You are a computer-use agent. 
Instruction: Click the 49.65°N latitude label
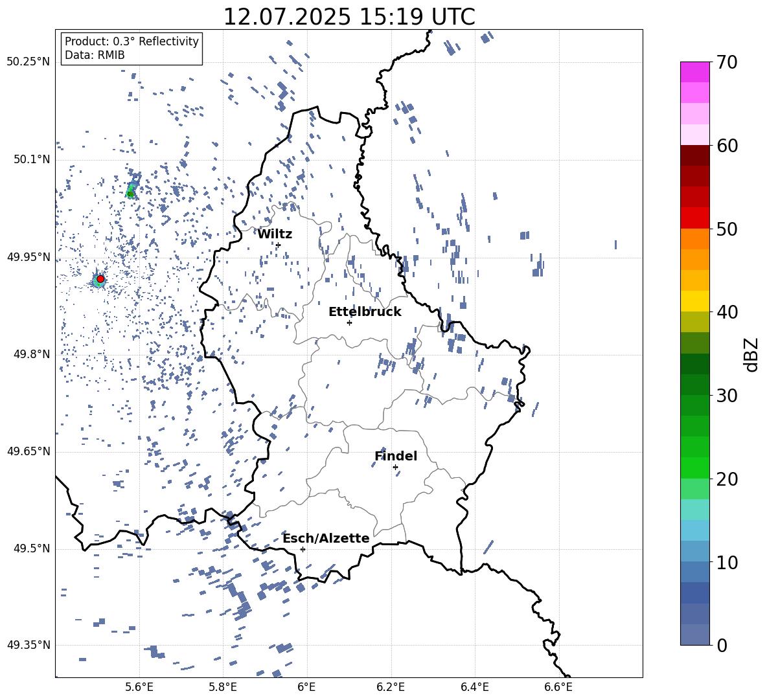29,451
